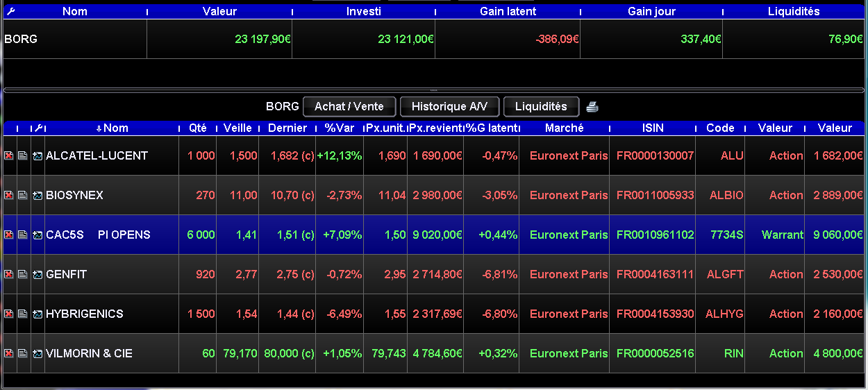Open the document icon for GENFIT
Viewport: 868px width, 390px height.
coord(22,275)
